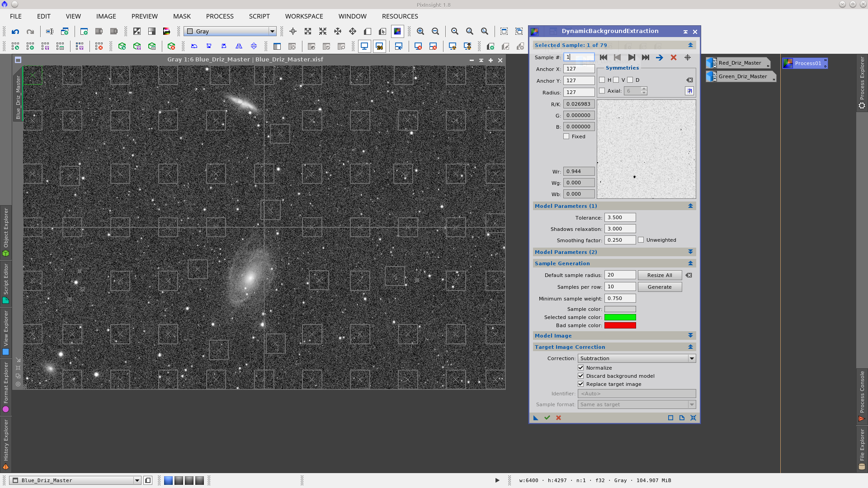Click the Undo icon in the toolbar
This screenshot has height=488, width=868.
15,32
